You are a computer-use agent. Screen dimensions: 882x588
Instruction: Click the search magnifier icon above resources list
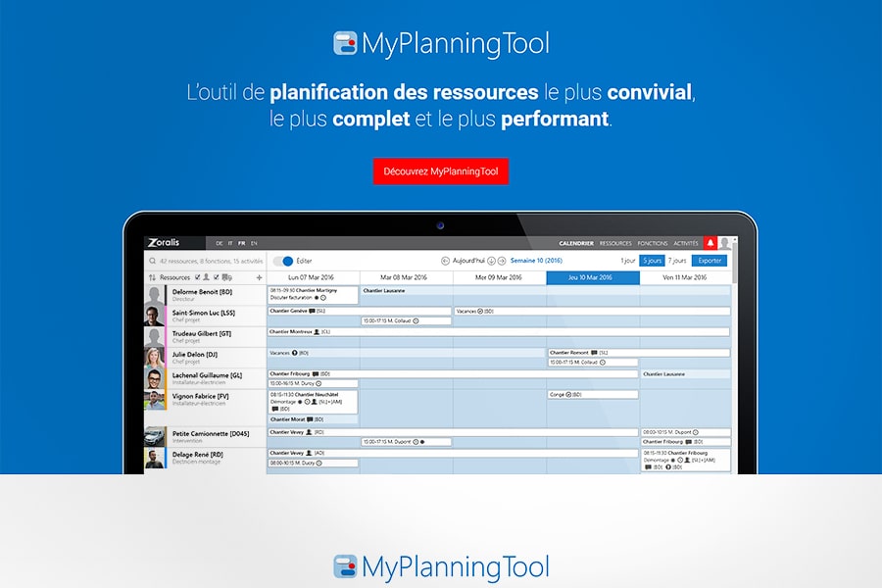pos(152,260)
